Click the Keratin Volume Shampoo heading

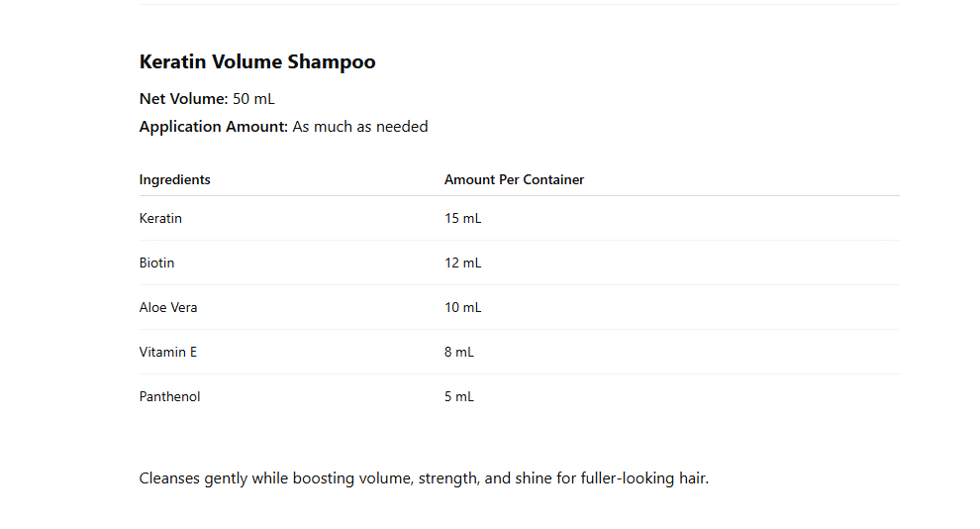pos(257,62)
